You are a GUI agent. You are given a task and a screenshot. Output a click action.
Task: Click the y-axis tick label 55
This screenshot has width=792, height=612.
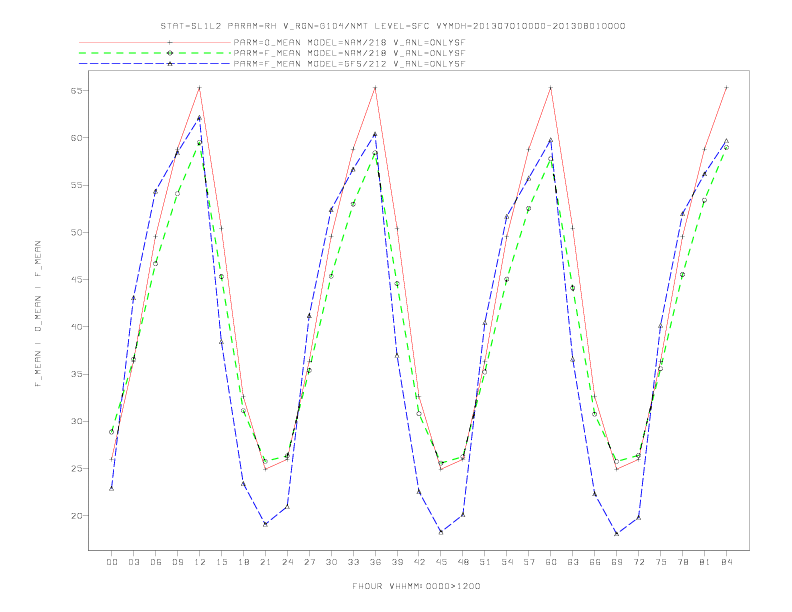coord(76,185)
